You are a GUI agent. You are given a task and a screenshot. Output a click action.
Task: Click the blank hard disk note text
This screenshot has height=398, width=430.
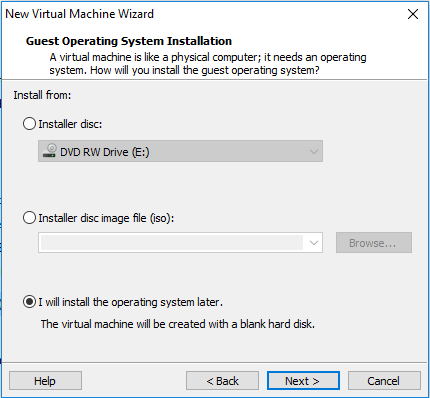coord(178,324)
